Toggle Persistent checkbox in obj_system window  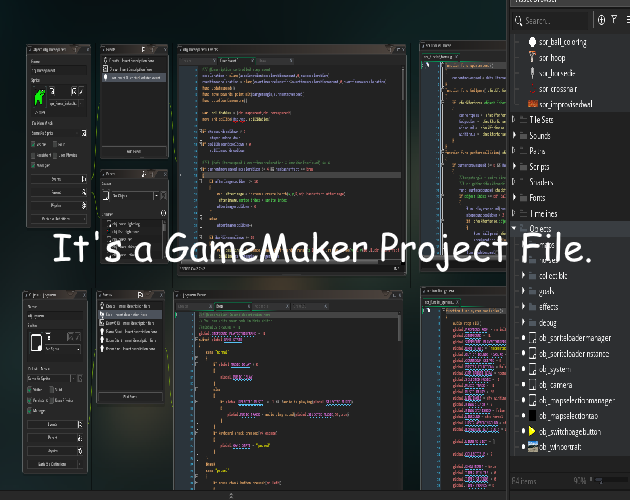29,400
